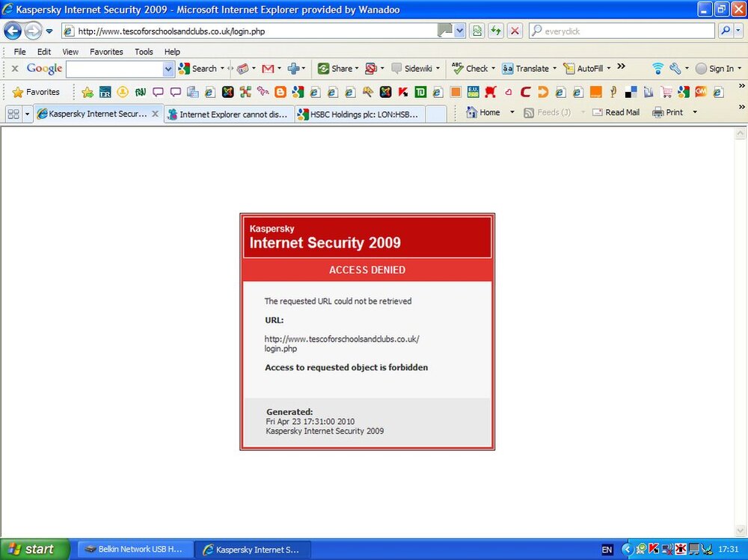Expand the address bar history dropdown
This screenshot has width=748, height=560.
459,31
